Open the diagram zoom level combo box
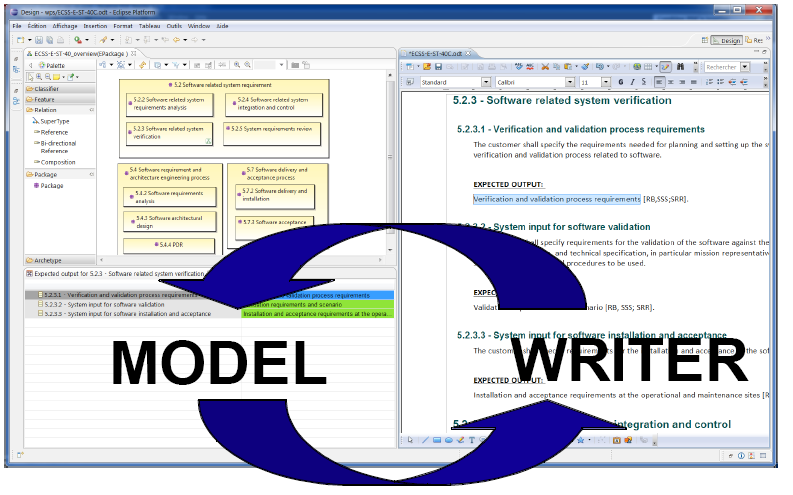 pyautogui.click(x=271, y=65)
